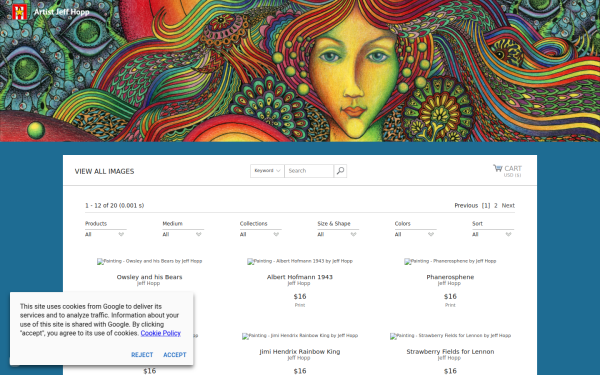Image resolution: width=600 pixels, height=375 pixels.
Task: Go to the Previous results page
Action: pos(466,205)
